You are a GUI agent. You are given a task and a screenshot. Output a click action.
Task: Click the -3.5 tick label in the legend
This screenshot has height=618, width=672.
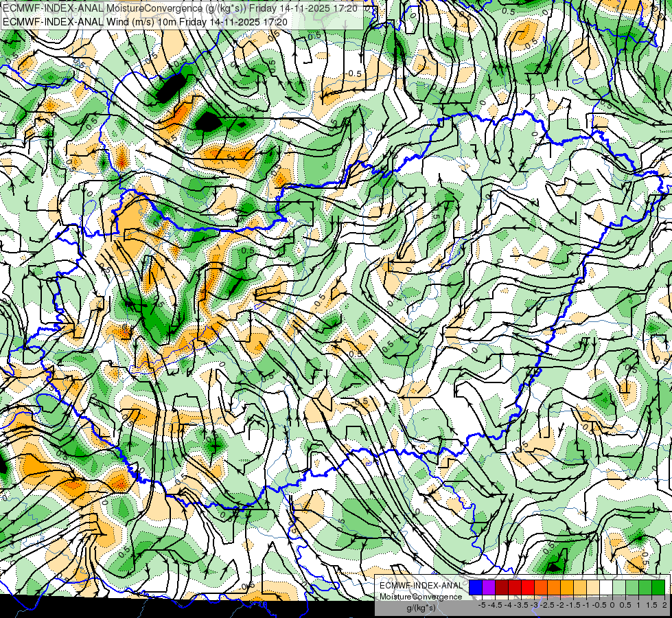[x=521, y=605]
